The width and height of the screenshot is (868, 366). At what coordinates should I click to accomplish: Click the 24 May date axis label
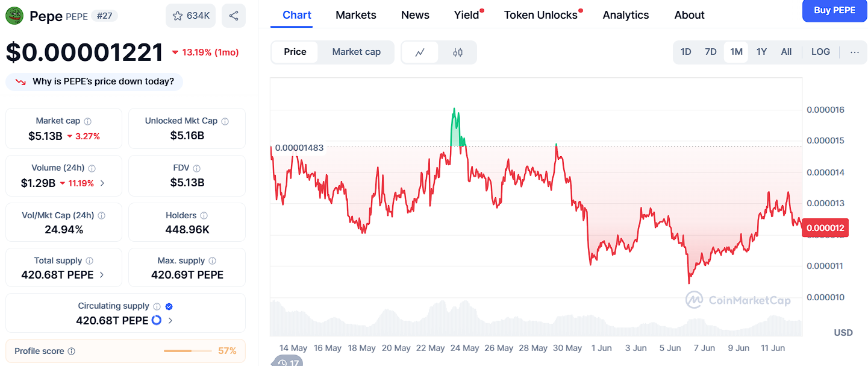click(464, 348)
